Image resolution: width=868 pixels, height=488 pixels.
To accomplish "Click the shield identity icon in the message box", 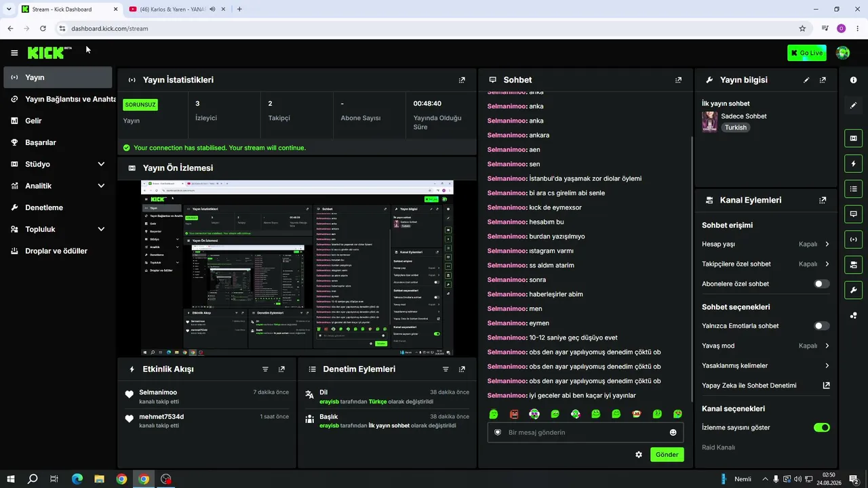I will pyautogui.click(x=497, y=432).
